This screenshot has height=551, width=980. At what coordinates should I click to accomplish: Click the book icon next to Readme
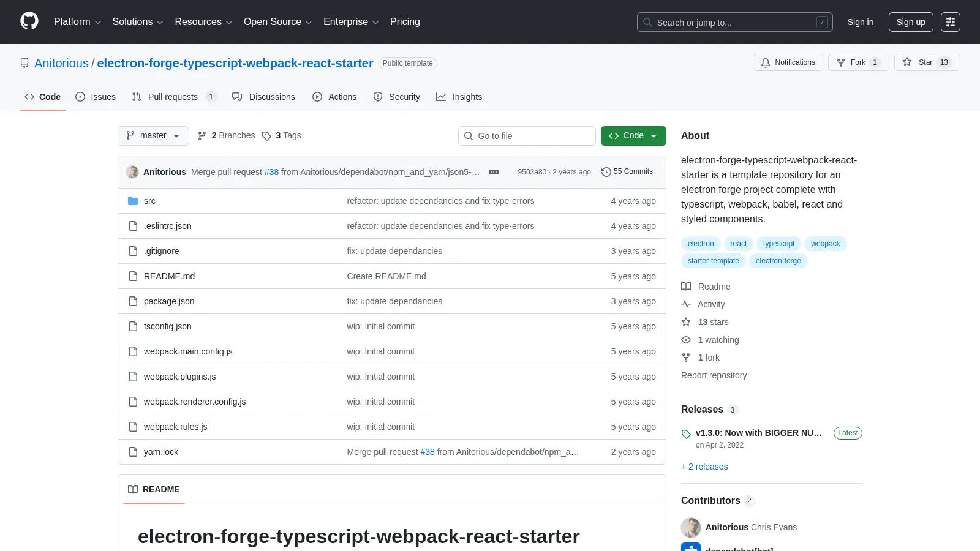click(x=686, y=287)
